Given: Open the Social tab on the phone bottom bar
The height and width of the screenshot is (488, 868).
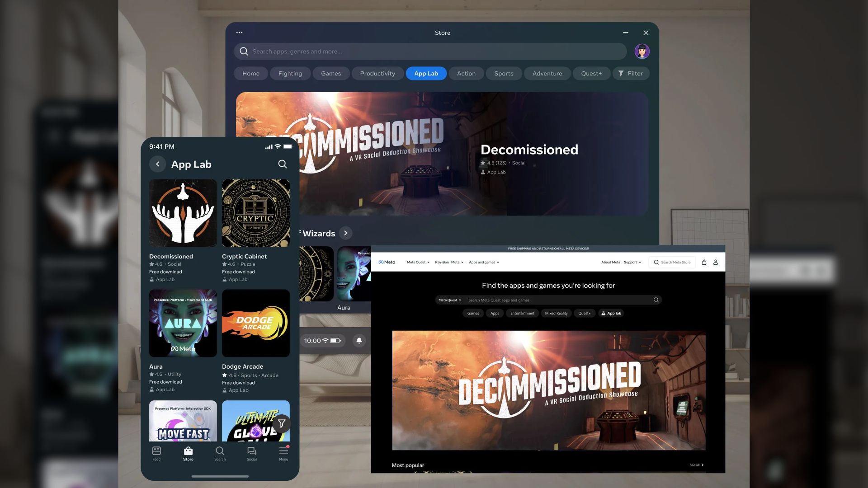Looking at the screenshot, I should pos(252,454).
